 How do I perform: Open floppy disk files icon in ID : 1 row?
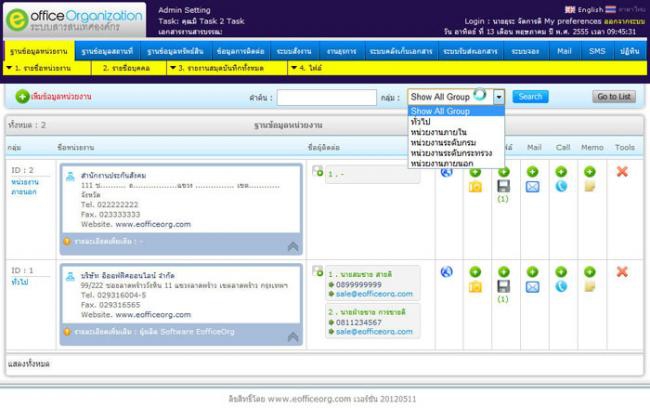tap(504, 287)
